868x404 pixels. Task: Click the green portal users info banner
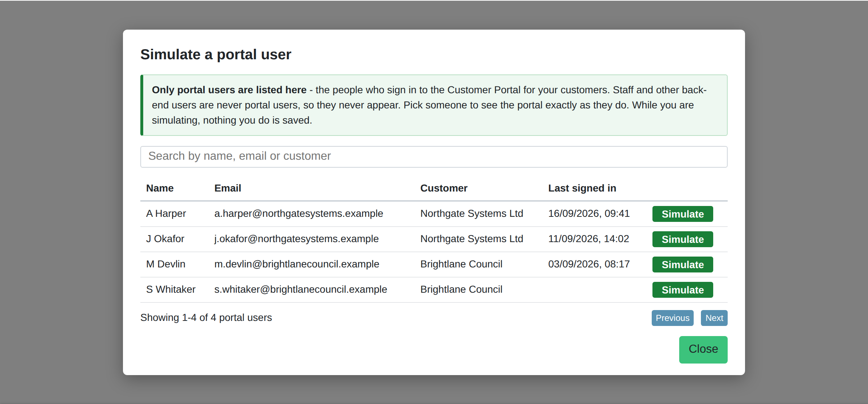434,105
